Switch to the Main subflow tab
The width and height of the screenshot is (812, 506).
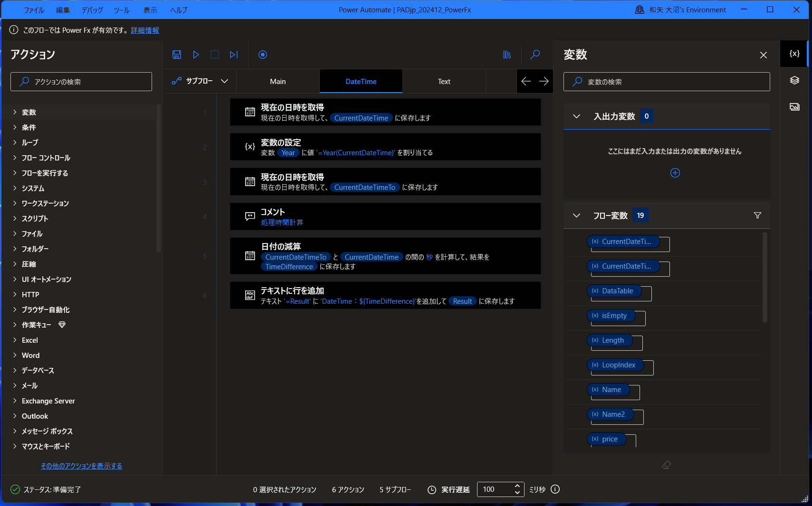point(278,81)
